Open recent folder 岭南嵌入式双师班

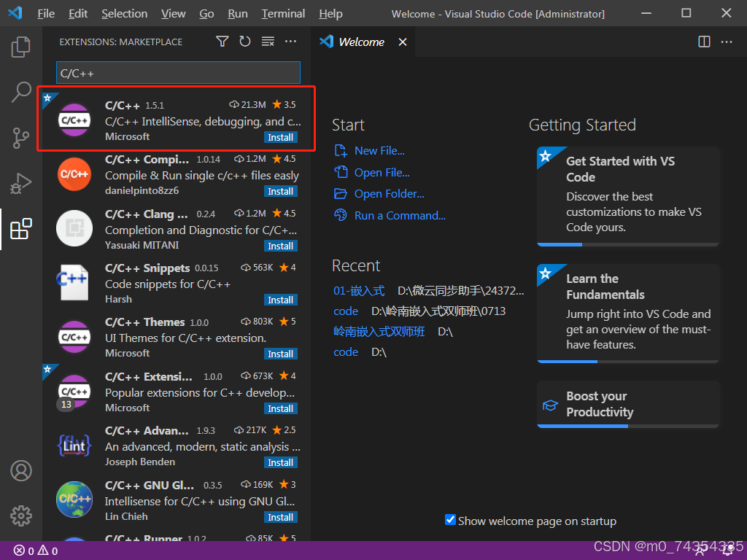379,332
